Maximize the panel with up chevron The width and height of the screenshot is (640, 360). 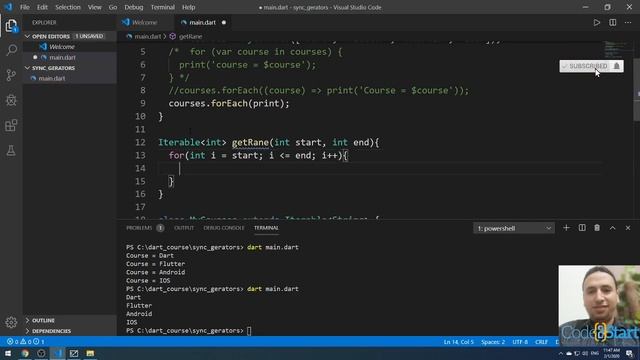coord(613,228)
